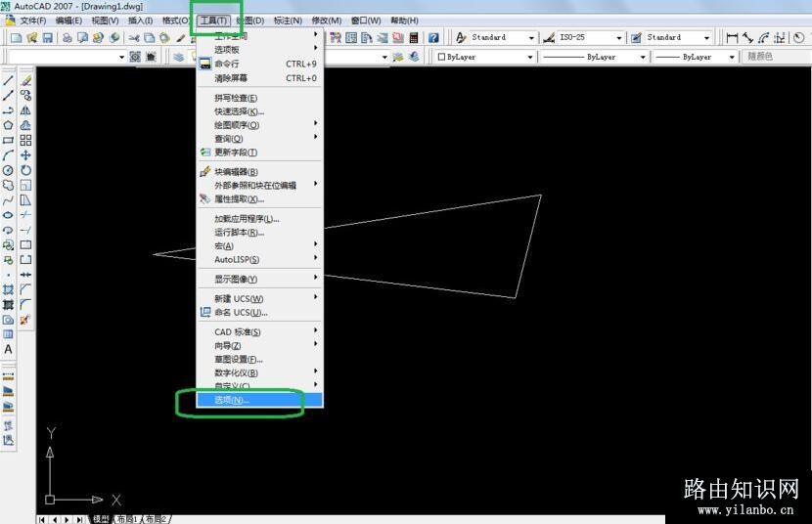Image resolution: width=812 pixels, height=524 pixels.
Task: Open the 视图(V) menu
Action: pos(105,21)
